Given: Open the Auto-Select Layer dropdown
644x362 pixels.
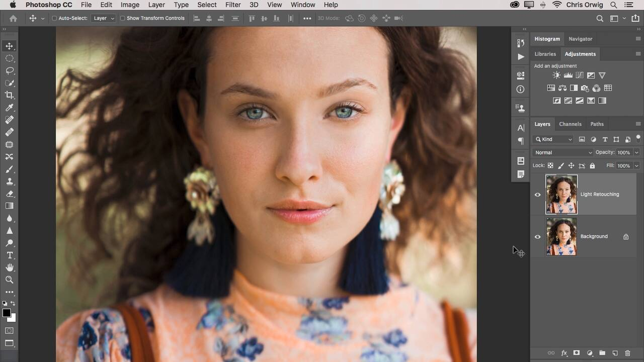Looking at the screenshot, I should tap(103, 19).
